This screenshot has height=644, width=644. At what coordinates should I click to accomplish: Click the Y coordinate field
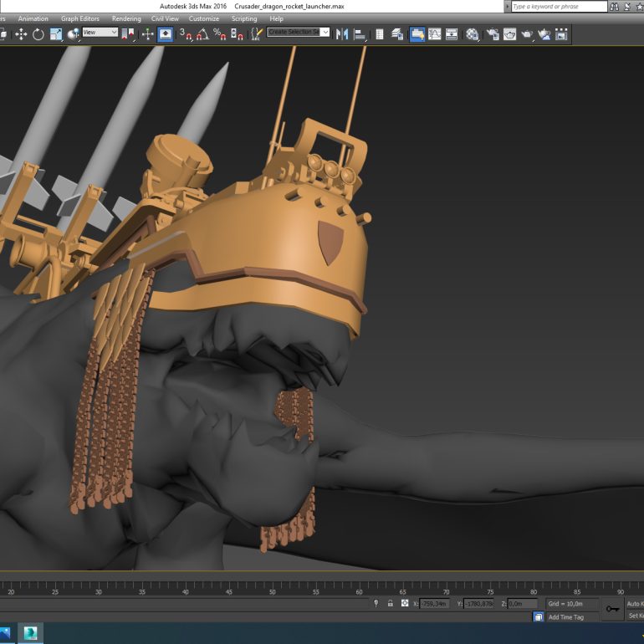tap(478, 603)
